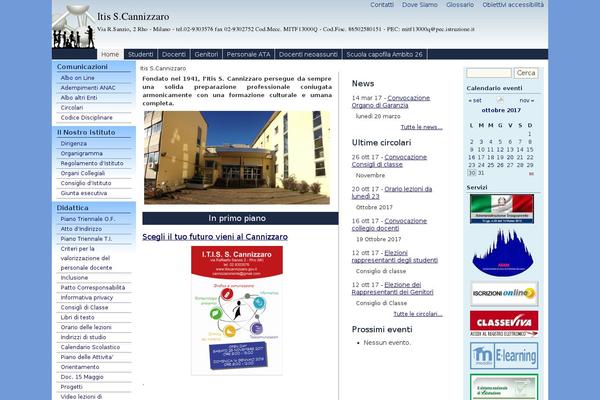Image resolution: width=600 pixels, height=400 pixels.
Task: Open the Studenti menu tab
Action: (140, 54)
